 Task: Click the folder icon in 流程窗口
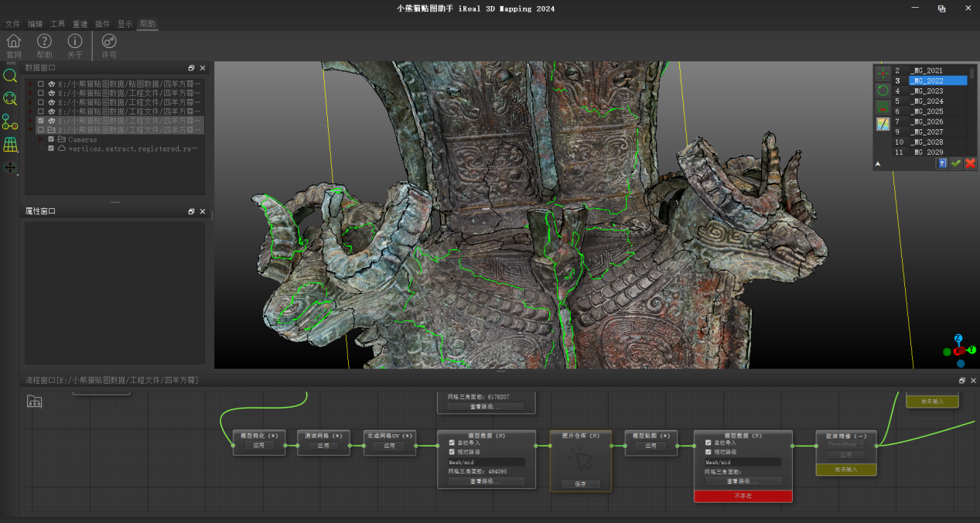(34, 401)
